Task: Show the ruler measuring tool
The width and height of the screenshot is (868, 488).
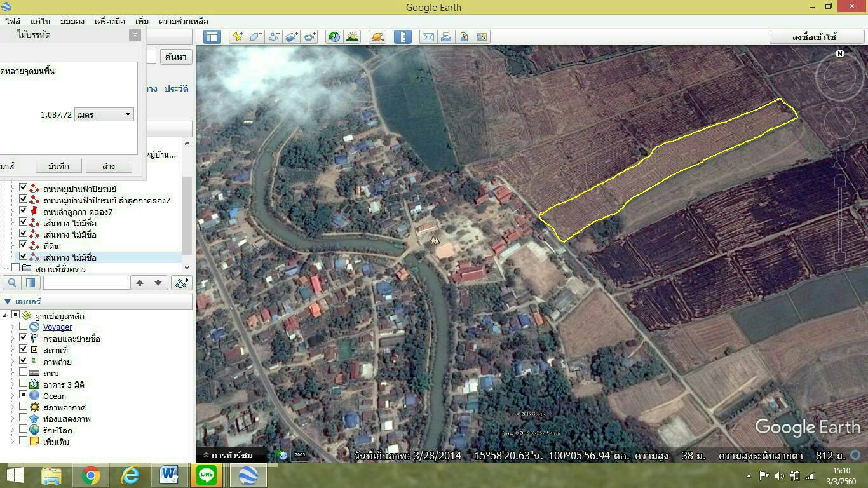Action: (402, 37)
